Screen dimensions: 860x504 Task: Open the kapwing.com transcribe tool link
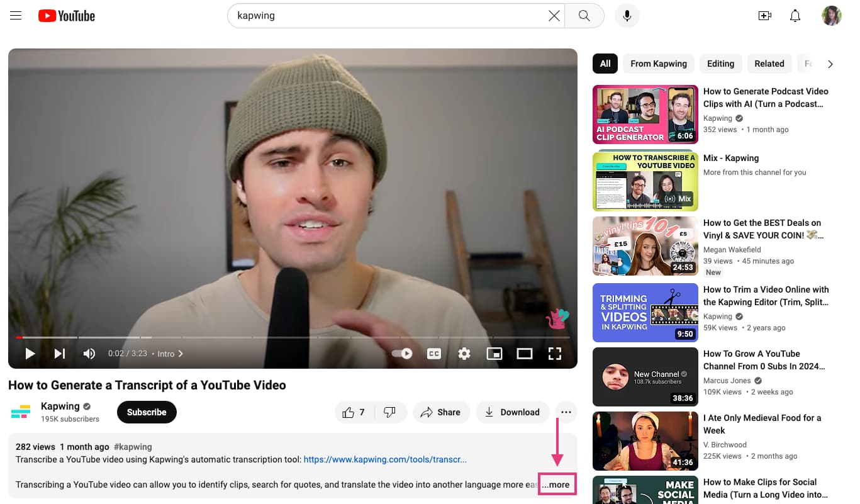pyautogui.click(x=385, y=459)
